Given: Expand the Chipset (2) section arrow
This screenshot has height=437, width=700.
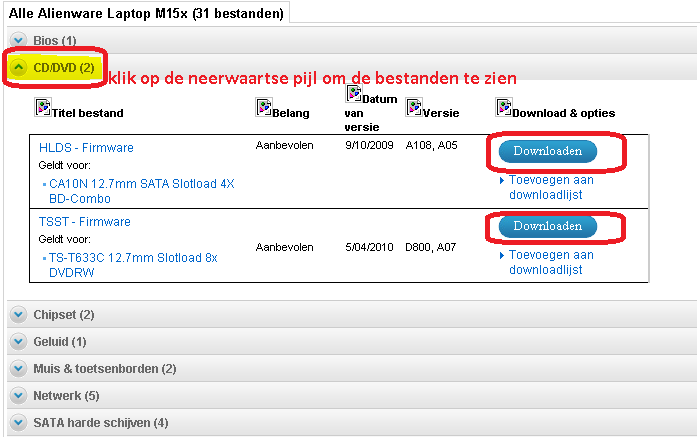Looking at the screenshot, I should pyautogui.click(x=18, y=315).
